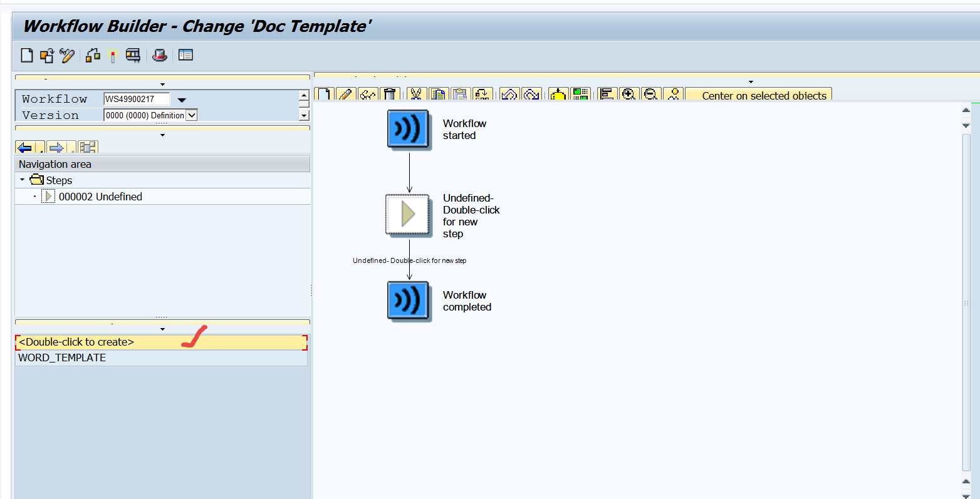Open the forward arrow history dropdown
Image resolution: width=980 pixels, height=499 pixels.
click(71, 148)
